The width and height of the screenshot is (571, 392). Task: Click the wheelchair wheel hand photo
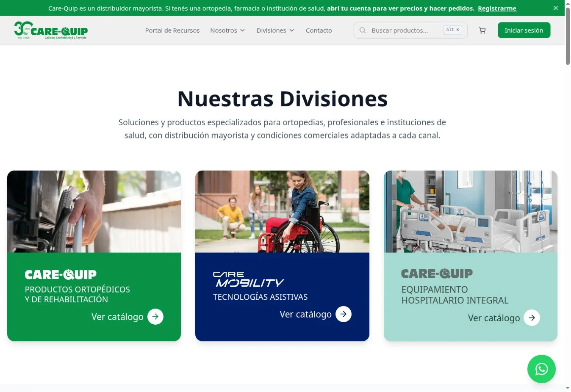click(94, 212)
